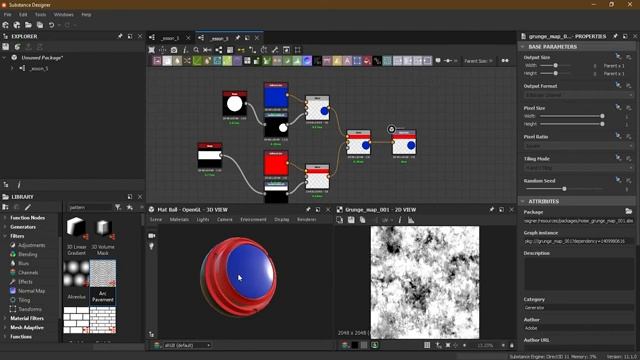This screenshot has height=360, width=640.
Task: Click the yellow link-mode icon in the graph toolbar
Action: (x=241, y=50)
